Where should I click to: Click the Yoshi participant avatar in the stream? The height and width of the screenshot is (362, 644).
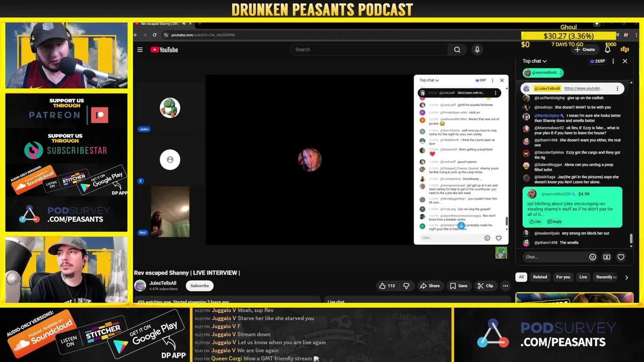coord(170,108)
